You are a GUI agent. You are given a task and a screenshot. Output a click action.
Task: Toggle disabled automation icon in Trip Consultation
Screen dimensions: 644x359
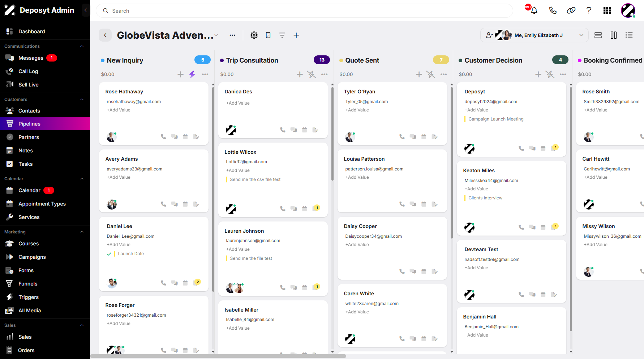[x=311, y=74]
